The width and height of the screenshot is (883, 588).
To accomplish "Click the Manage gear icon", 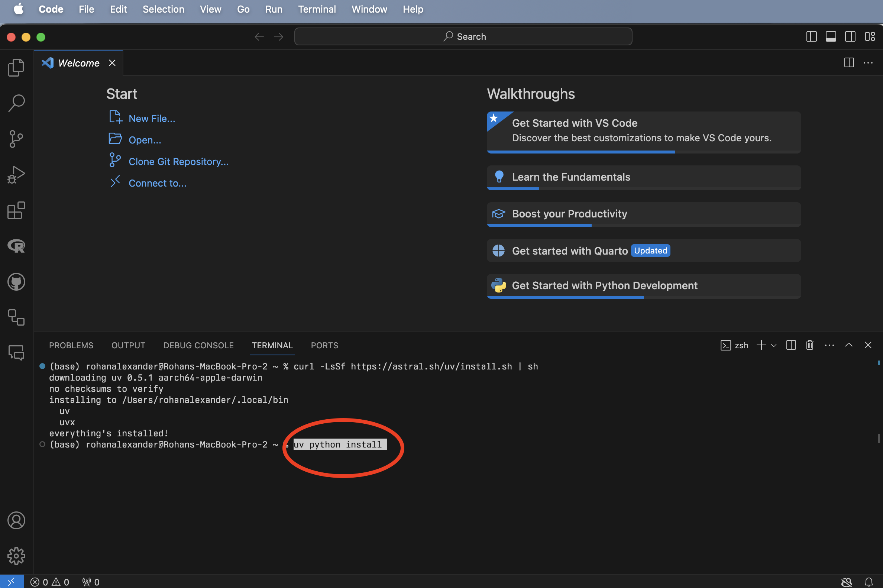I will tap(16, 556).
